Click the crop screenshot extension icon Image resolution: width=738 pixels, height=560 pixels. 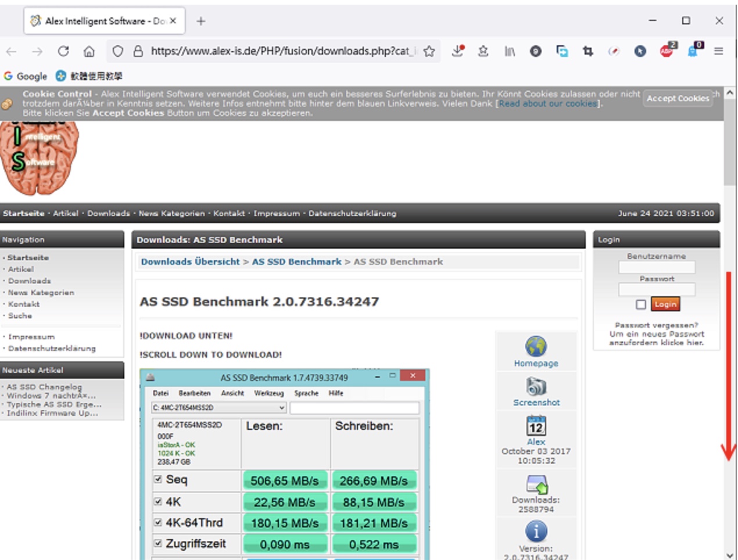pos(587,51)
